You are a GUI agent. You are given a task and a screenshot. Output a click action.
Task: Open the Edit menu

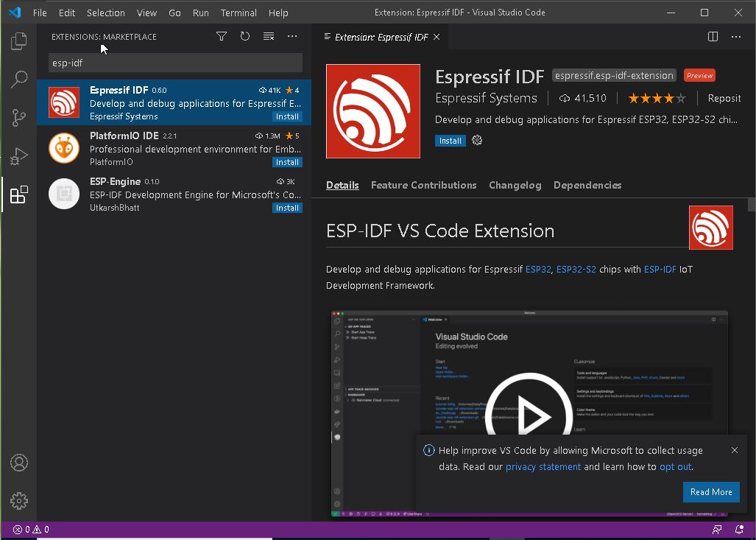coord(67,13)
